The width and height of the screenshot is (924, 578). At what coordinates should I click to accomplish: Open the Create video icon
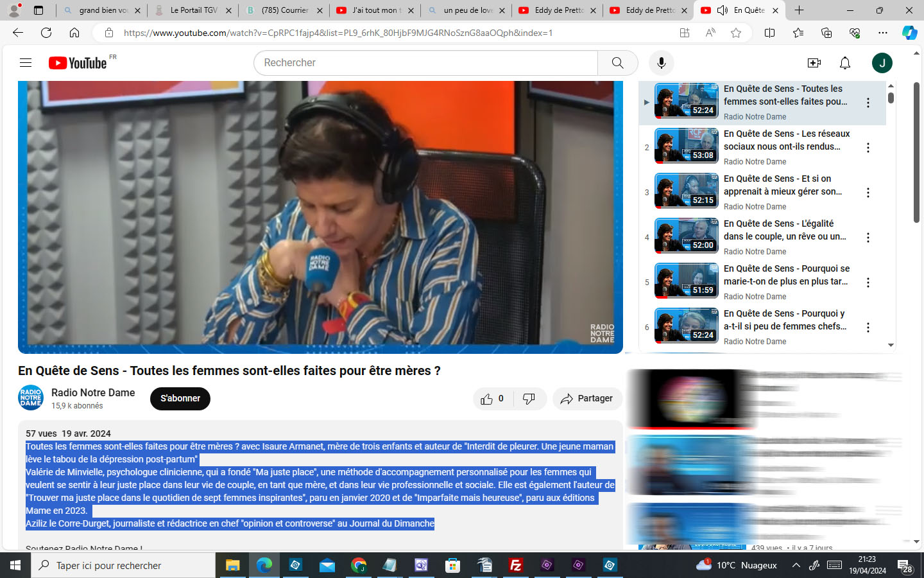pos(814,63)
